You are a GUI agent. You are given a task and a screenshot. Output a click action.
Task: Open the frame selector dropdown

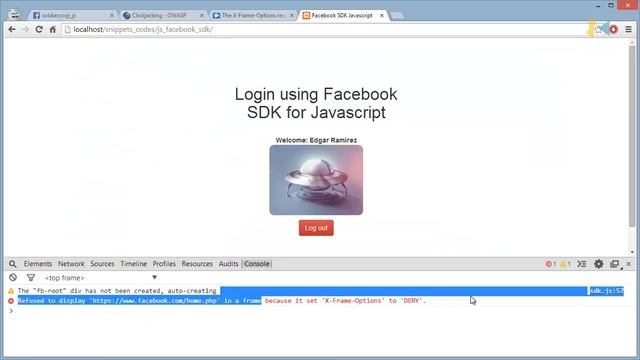click(x=101, y=278)
